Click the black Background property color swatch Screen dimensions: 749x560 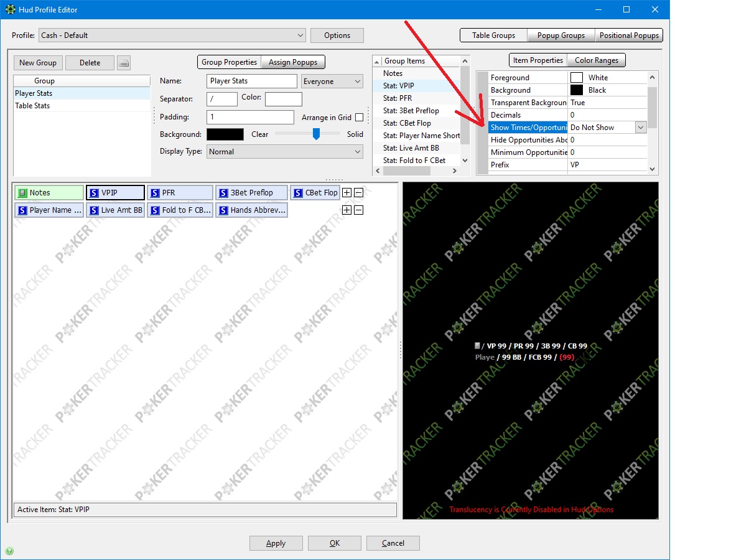(577, 90)
